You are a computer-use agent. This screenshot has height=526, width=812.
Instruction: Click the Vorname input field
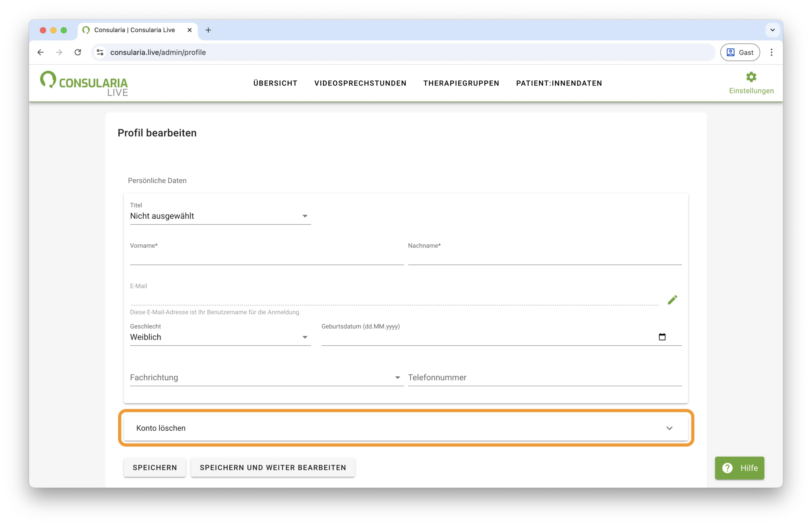tap(266, 258)
